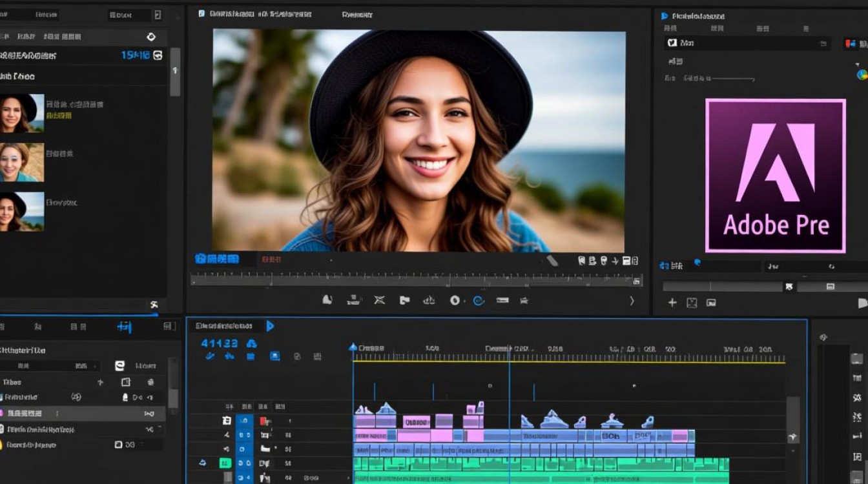Click the white square icon atop the lower-left panel list

point(119,366)
